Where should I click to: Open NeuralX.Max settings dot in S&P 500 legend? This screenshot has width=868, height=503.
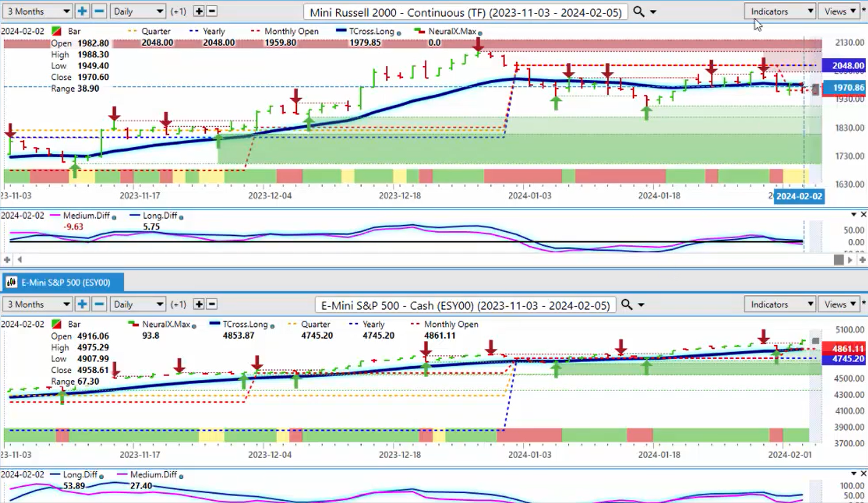[194, 325]
